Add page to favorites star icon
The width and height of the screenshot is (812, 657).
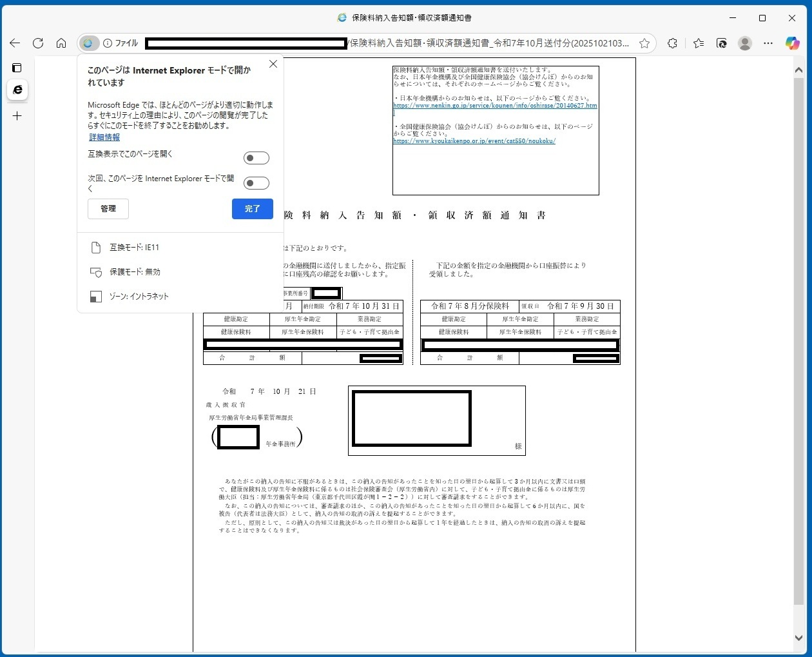[644, 43]
